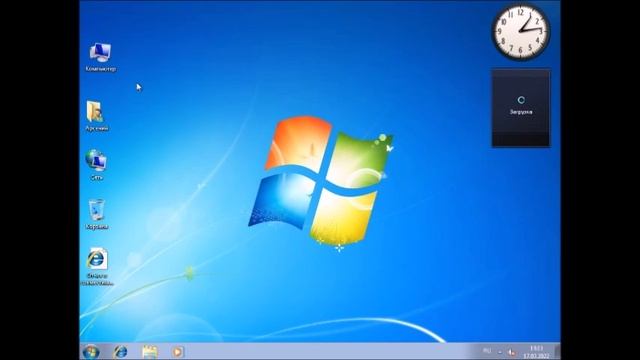
Task: Launch Internet Explorer from the taskbar
Action: [x=120, y=351]
